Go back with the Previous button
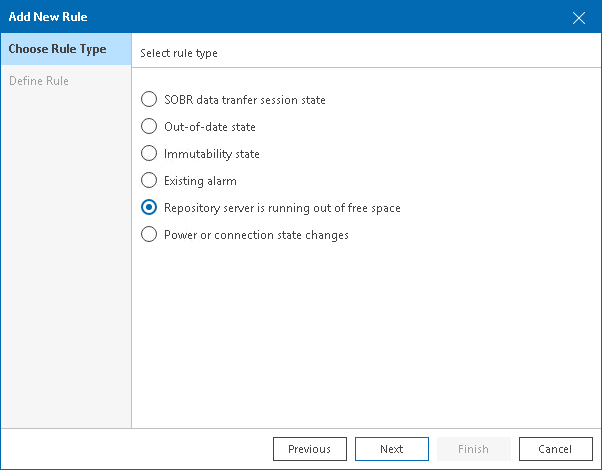Image resolution: width=602 pixels, height=470 pixels. 309,449
